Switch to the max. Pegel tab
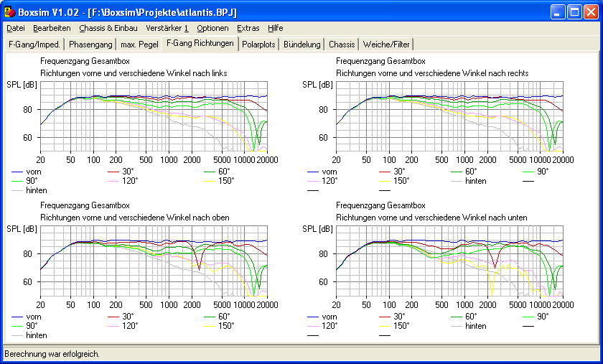The height and width of the screenshot is (364, 603). [139, 45]
